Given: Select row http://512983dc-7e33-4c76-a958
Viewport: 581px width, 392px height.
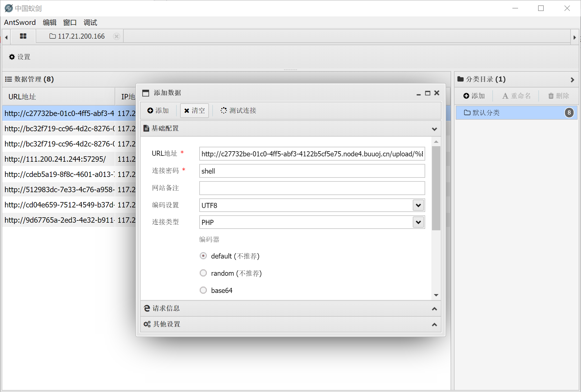Looking at the screenshot, I should [69, 190].
